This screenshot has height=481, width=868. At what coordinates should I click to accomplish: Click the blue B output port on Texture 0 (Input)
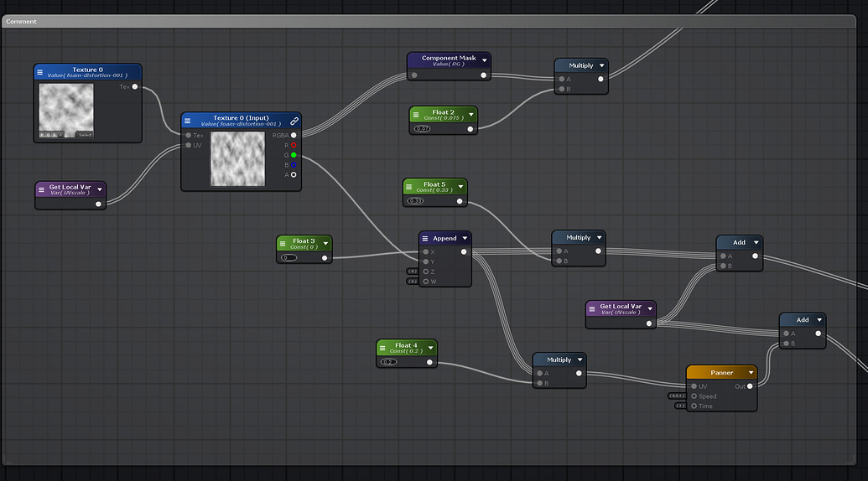pos(294,165)
